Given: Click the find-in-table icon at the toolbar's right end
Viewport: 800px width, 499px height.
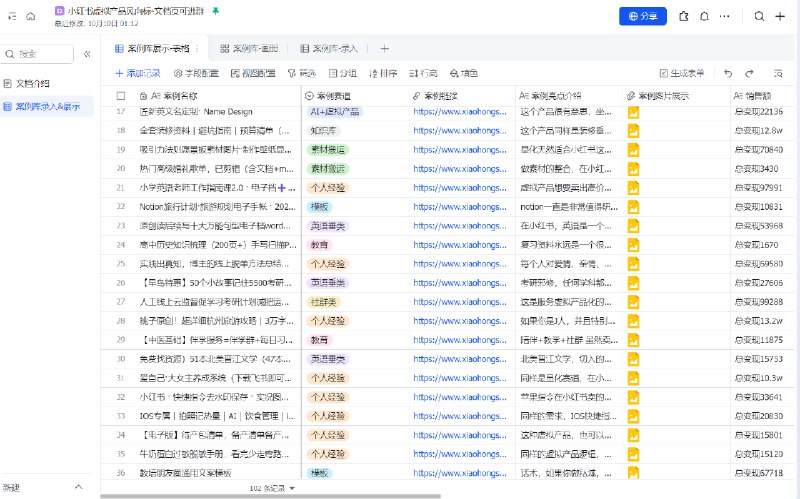Looking at the screenshot, I should pos(778,73).
